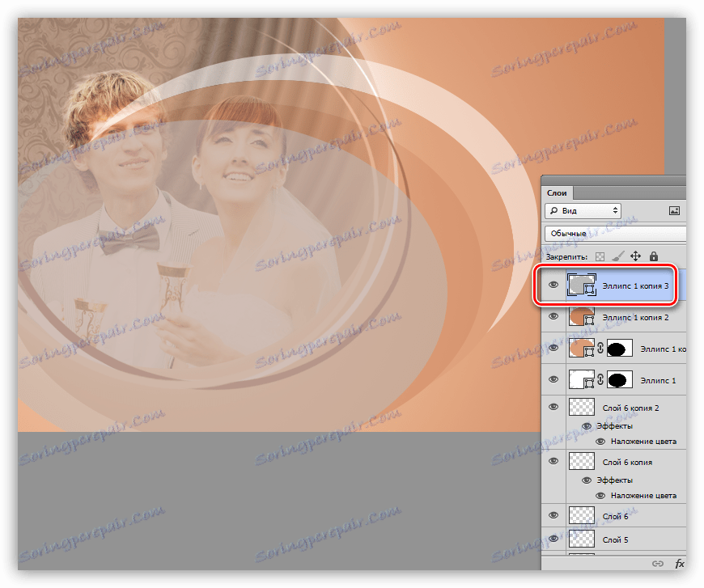
Task: Click the Слой 5 layer name
Action: [x=615, y=539]
